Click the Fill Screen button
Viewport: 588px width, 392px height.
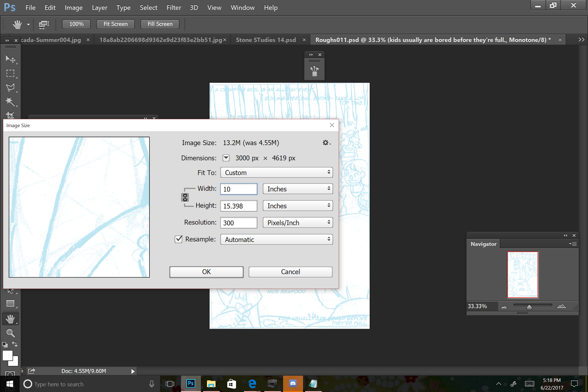point(160,24)
